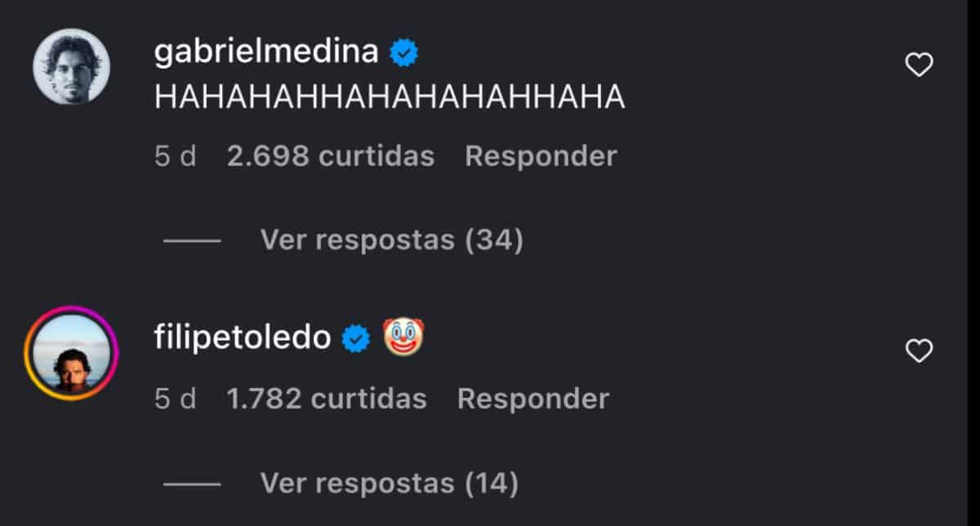The width and height of the screenshot is (980, 526).
Task: View the 2.698 curtidas list
Action: [x=331, y=156]
